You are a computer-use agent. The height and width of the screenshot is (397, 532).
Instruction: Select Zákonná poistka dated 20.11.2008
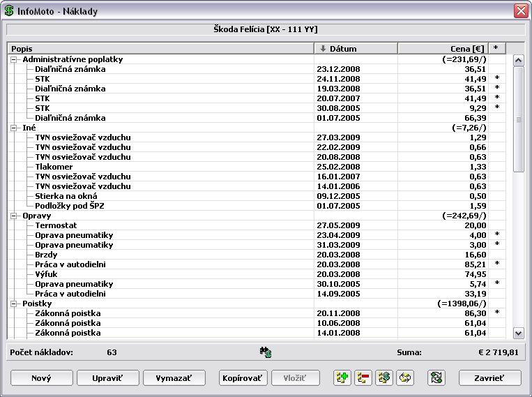[x=257, y=313]
